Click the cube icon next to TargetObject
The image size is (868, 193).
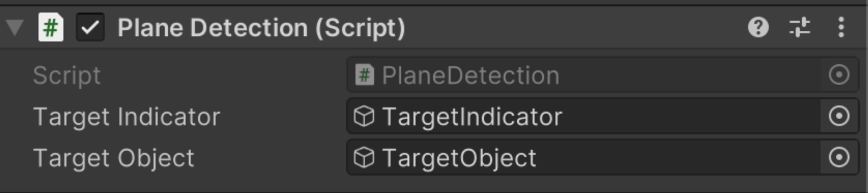pyautogui.click(x=364, y=158)
